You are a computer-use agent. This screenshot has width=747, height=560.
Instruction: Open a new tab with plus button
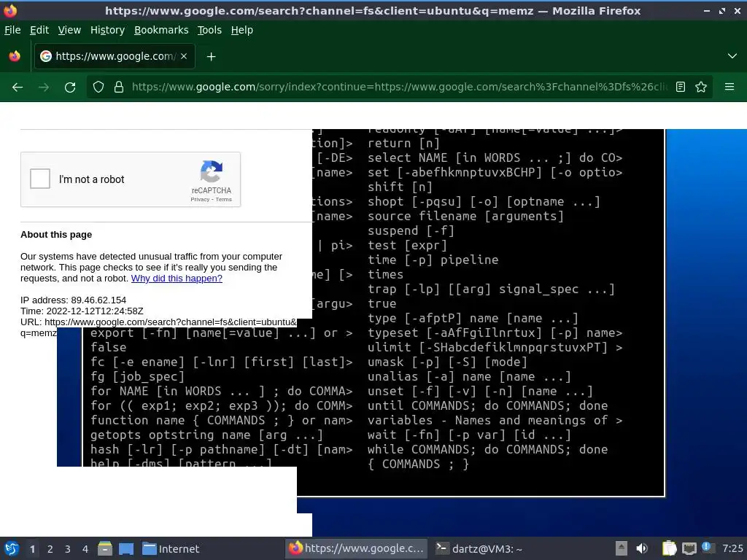tap(211, 57)
